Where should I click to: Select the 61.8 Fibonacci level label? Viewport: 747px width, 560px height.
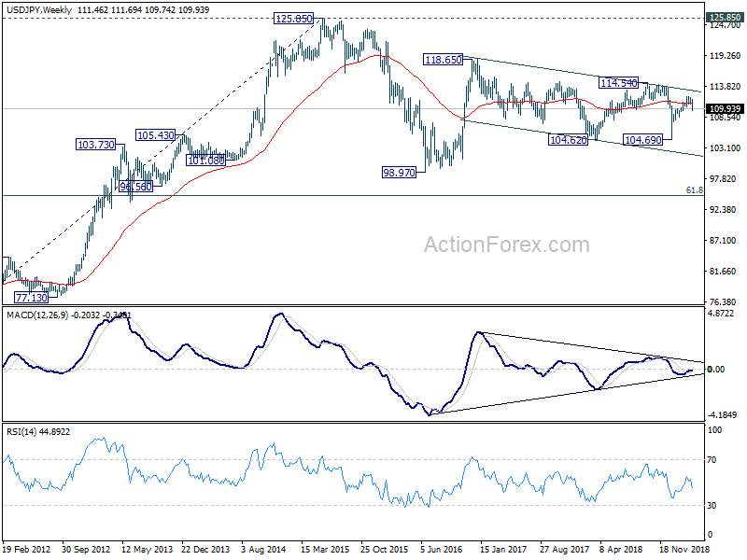tap(694, 190)
